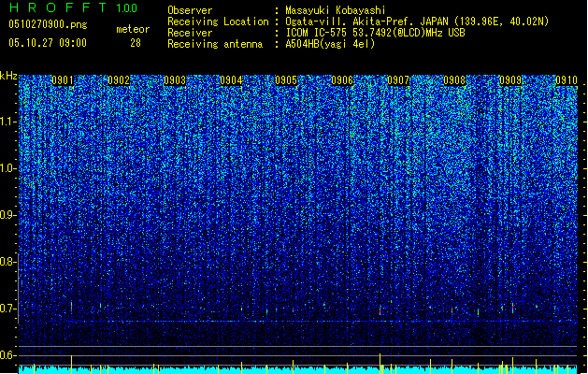Click the 1.1 kHz axis label
This screenshot has width=588, height=374.
coord(8,122)
